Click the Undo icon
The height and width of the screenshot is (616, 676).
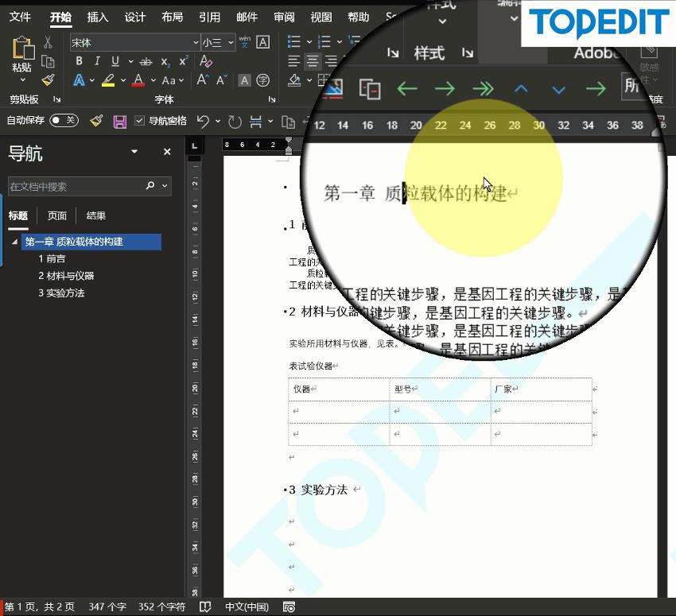coord(204,120)
